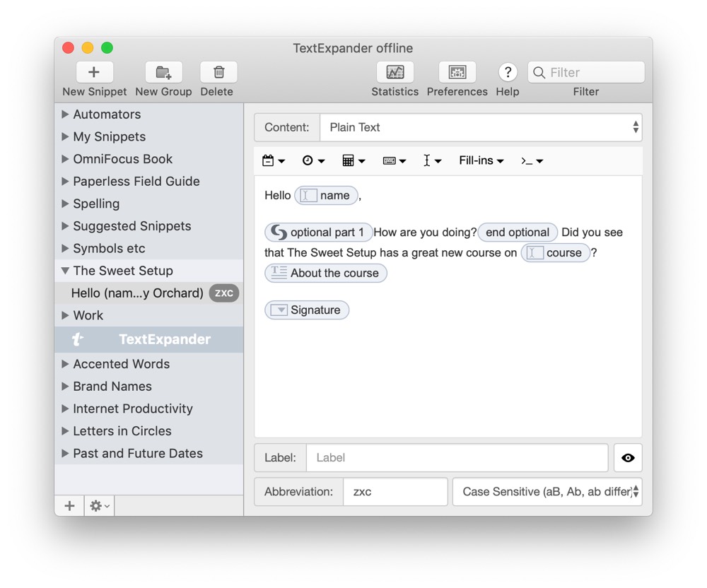This screenshot has height=588, width=707.
Task: Open the gear action menu under the sidebar
Action: [99, 505]
